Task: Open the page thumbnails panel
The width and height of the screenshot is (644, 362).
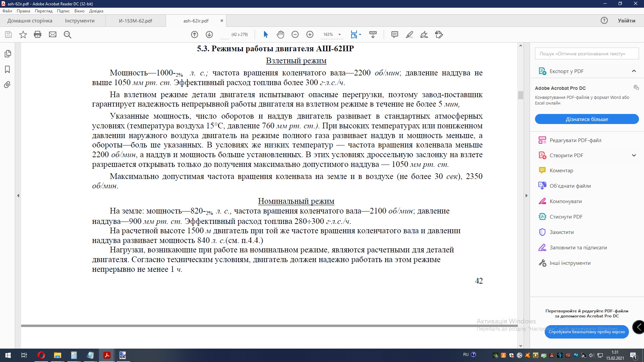Action: [8, 54]
